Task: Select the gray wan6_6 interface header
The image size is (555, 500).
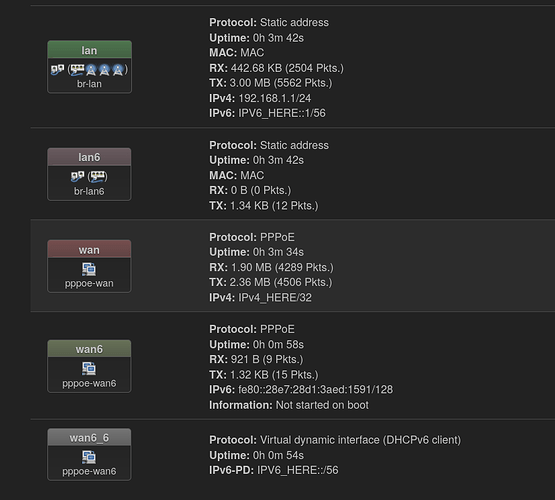Action: 89,437
